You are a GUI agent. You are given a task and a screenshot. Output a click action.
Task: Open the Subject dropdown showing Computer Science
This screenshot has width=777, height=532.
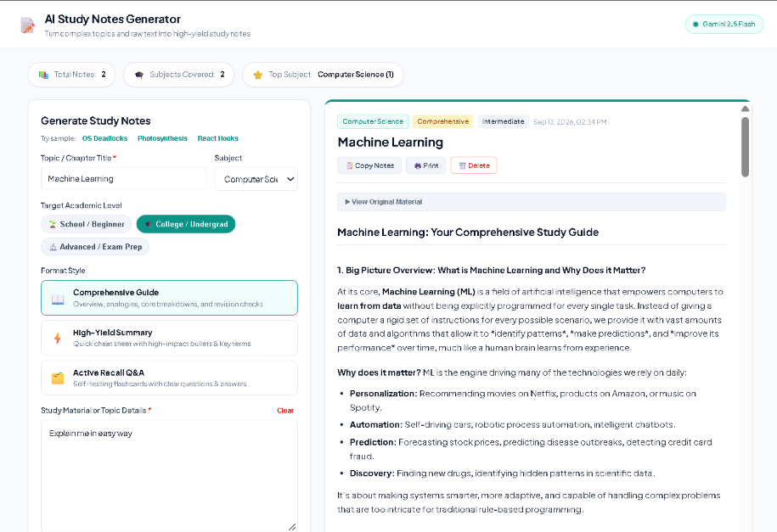256,179
